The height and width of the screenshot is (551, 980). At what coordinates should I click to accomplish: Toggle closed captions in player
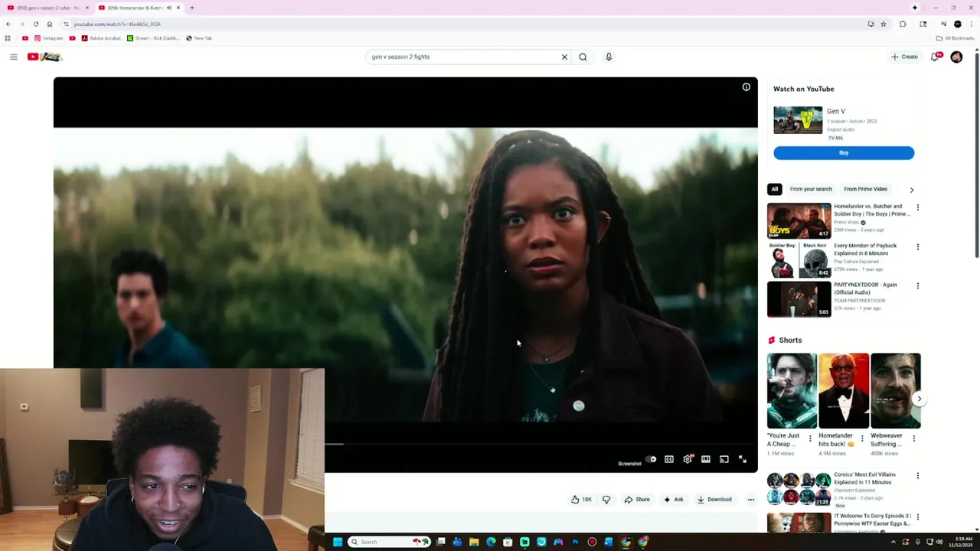pyautogui.click(x=669, y=459)
